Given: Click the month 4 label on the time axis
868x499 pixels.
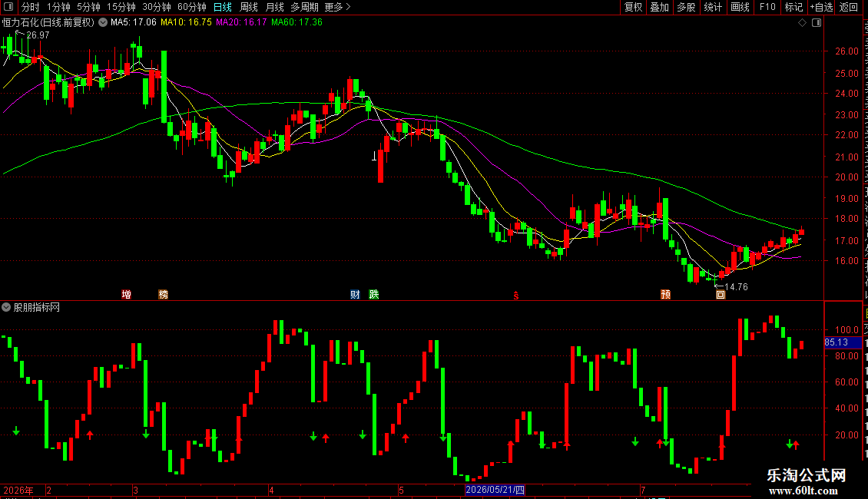Looking at the screenshot, I should point(271,490).
